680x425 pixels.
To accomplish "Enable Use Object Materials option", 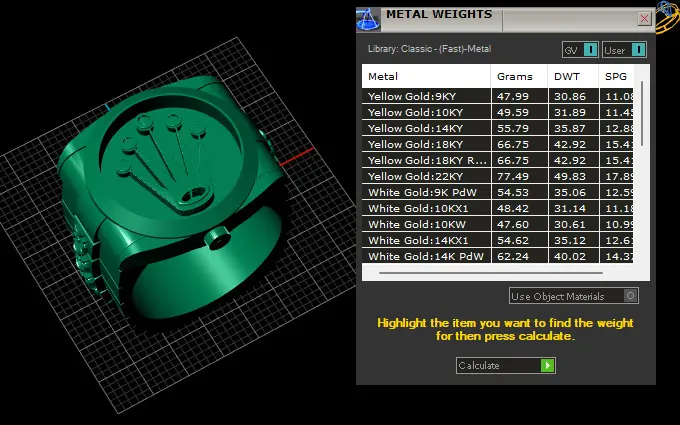I will tap(573, 296).
